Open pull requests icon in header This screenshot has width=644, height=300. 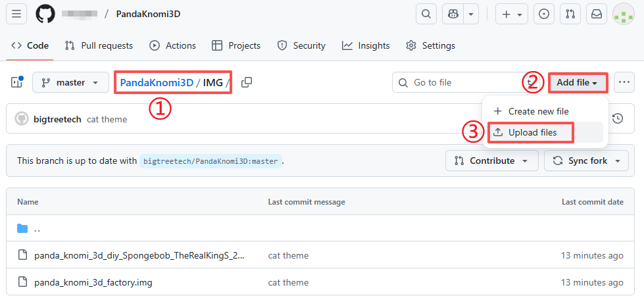pyautogui.click(x=570, y=14)
